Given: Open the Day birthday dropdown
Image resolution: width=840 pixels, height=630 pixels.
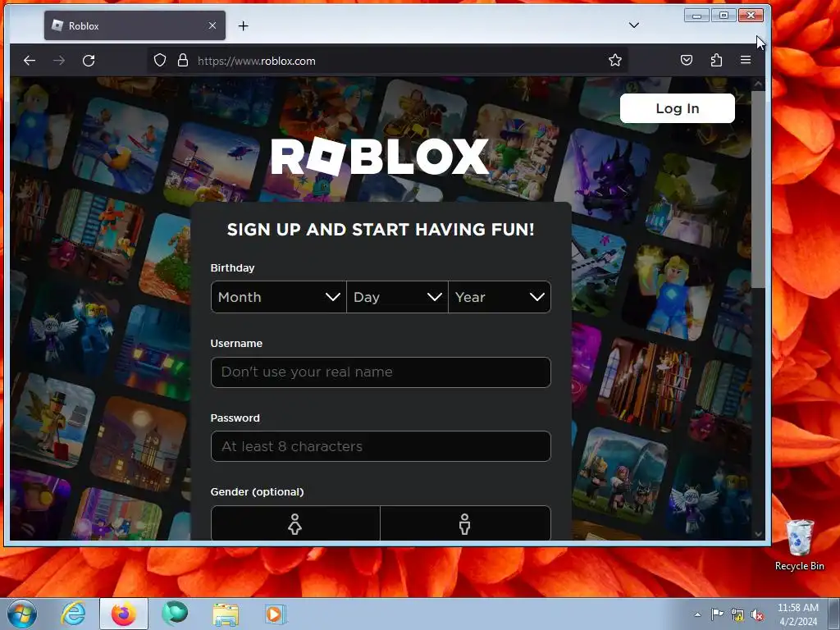Looking at the screenshot, I should [398, 297].
